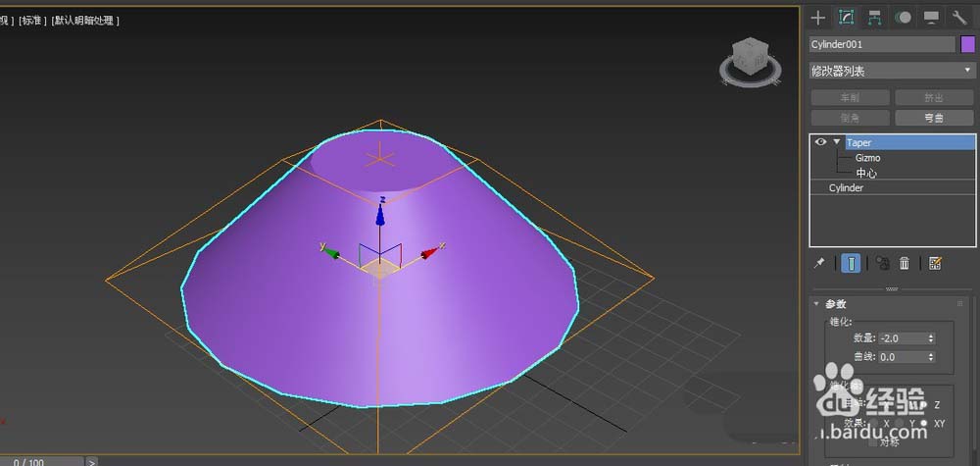Viewport: 980px width, 466px height.
Task: Click the 0 / 100 time slider
Action: pos(42,462)
